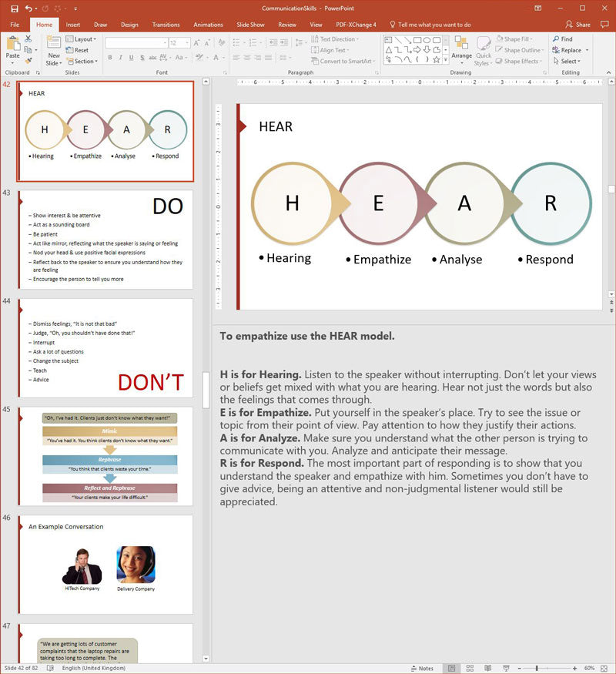Expand the shapes gallery More arrow

(446, 60)
